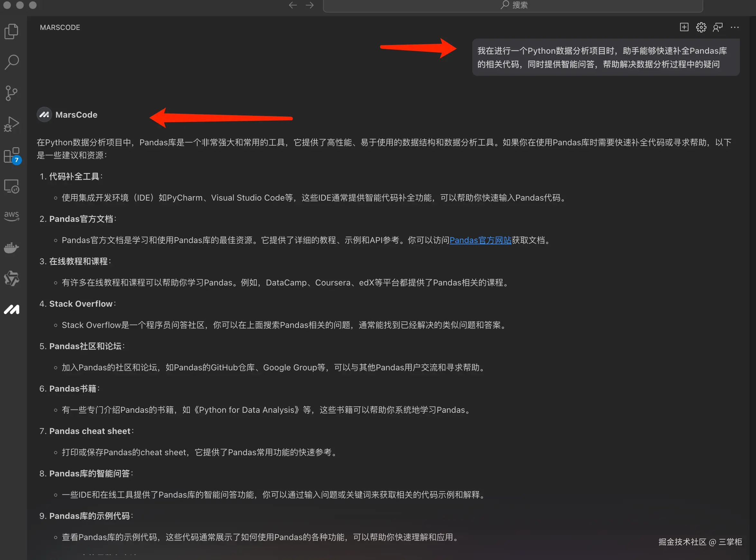Click the Pandas官方网站 hyperlink
756x560 pixels.
(x=480, y=240)
